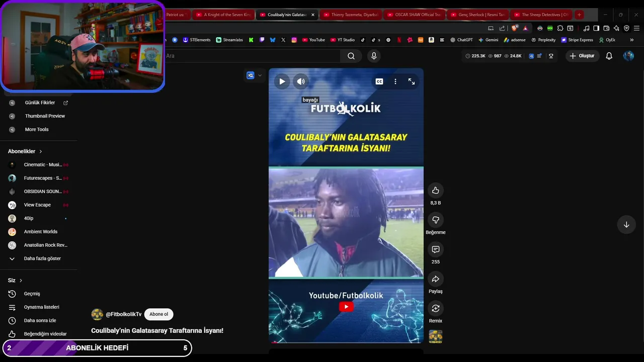Open a new browser tab with plus
This screenshot has height=362, width=644.
click(x=579, y=15)
